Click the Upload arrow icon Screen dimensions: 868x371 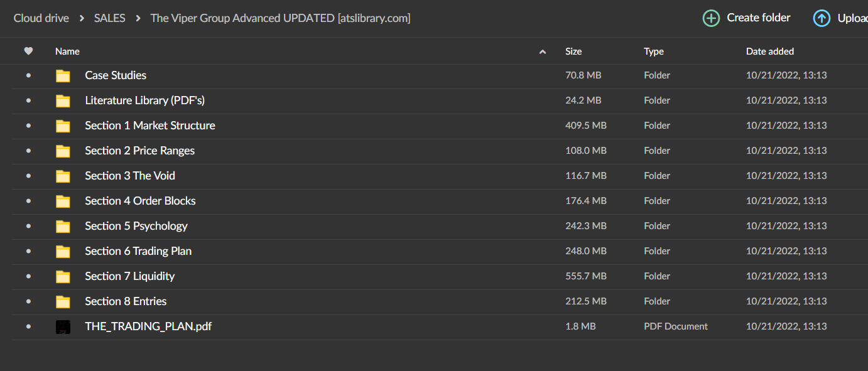coord(822,18)
